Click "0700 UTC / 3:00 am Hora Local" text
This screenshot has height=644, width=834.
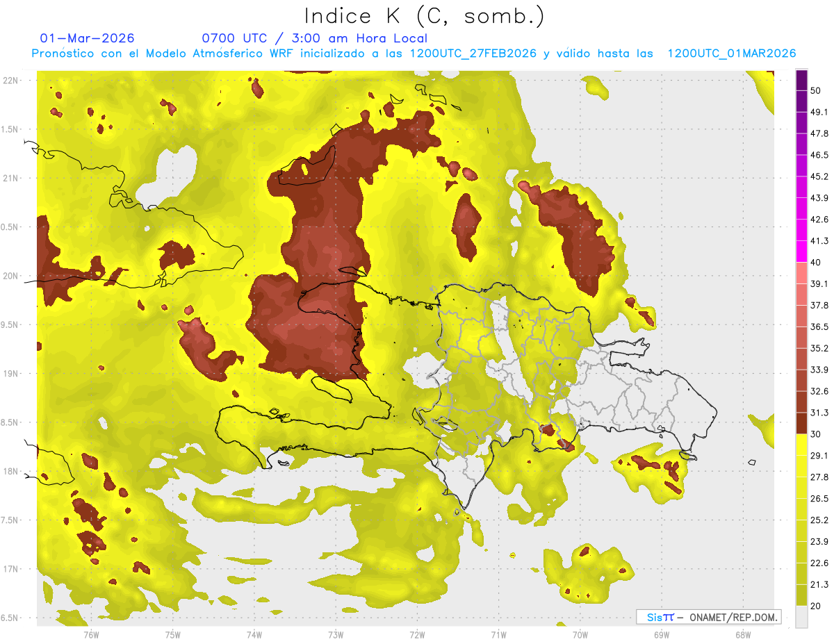[x=314, y=38]
